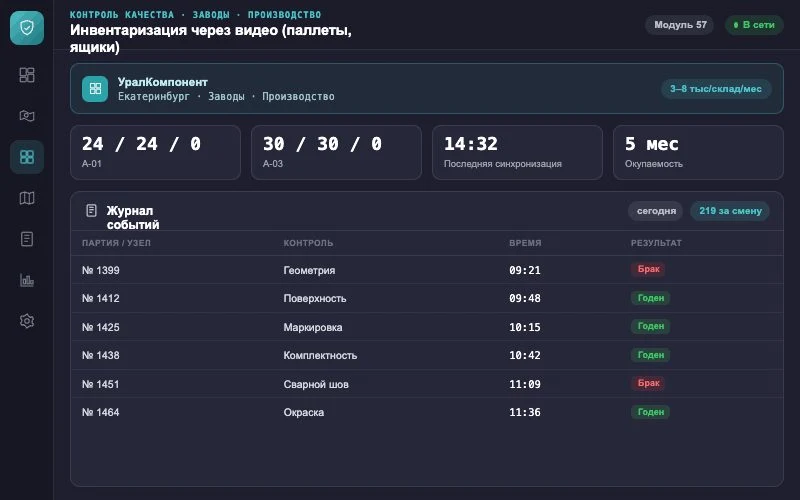Click the Время column header
This screenshot has height=500, width=800.
(x=525, y=243)
